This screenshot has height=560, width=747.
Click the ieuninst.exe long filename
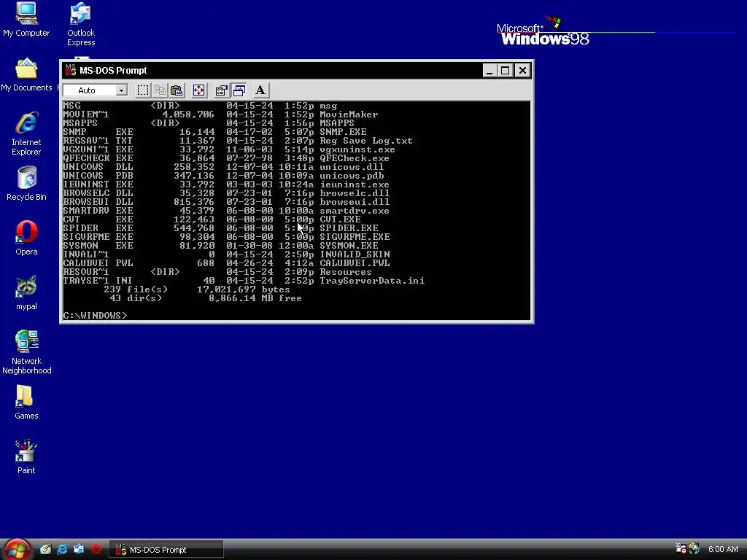(355, 184)
